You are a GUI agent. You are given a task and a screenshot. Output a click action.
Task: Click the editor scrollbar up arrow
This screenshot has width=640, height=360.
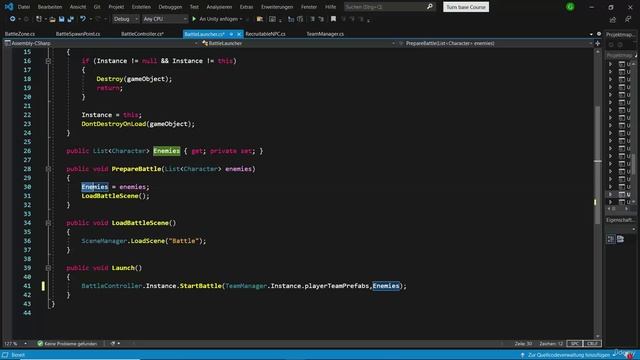pos(598,52)
